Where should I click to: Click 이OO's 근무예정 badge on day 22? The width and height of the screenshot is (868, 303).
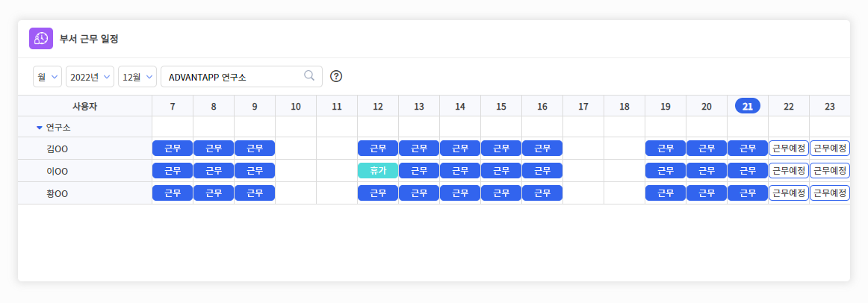(x=788, y=170)
